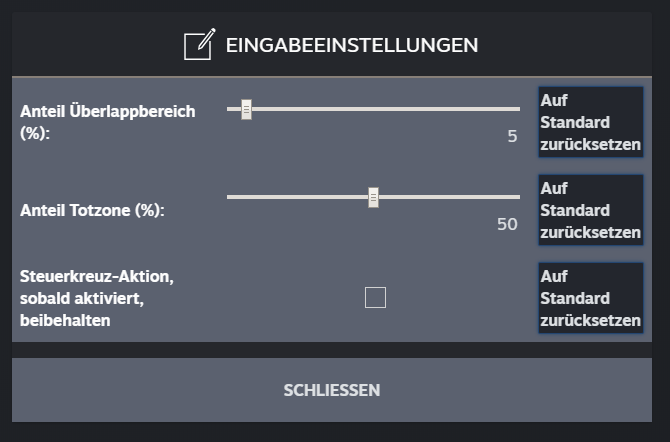Viewport: 670px width, 442px height.
Task: Click the Überlappbereich slider track at its middle
Action: [373, 109]
